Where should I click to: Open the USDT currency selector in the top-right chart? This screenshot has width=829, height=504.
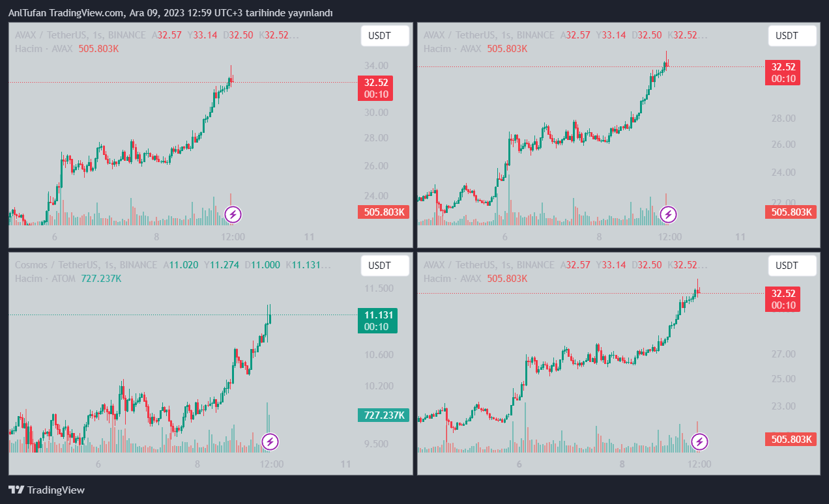pos(792,36)
